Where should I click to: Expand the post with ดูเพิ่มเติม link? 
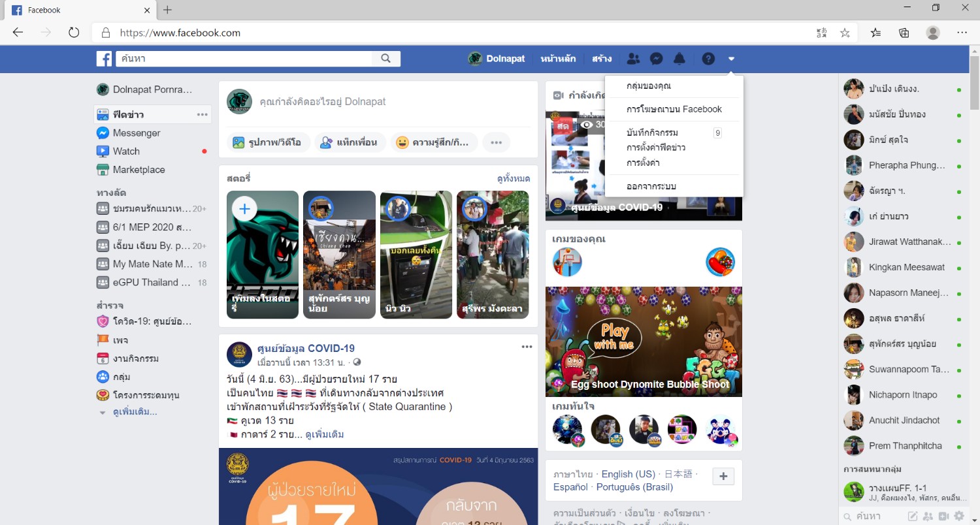[x=325, y=434]
